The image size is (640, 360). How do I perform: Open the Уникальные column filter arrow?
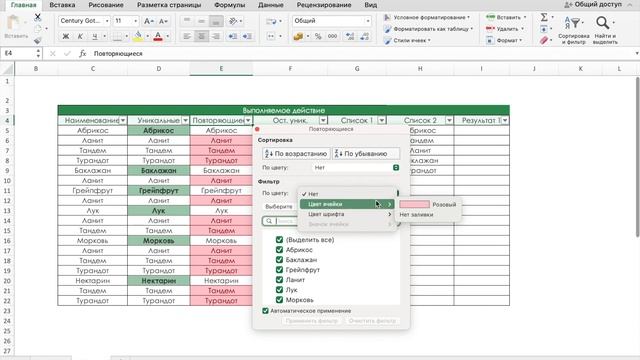(x=185, y=120)
